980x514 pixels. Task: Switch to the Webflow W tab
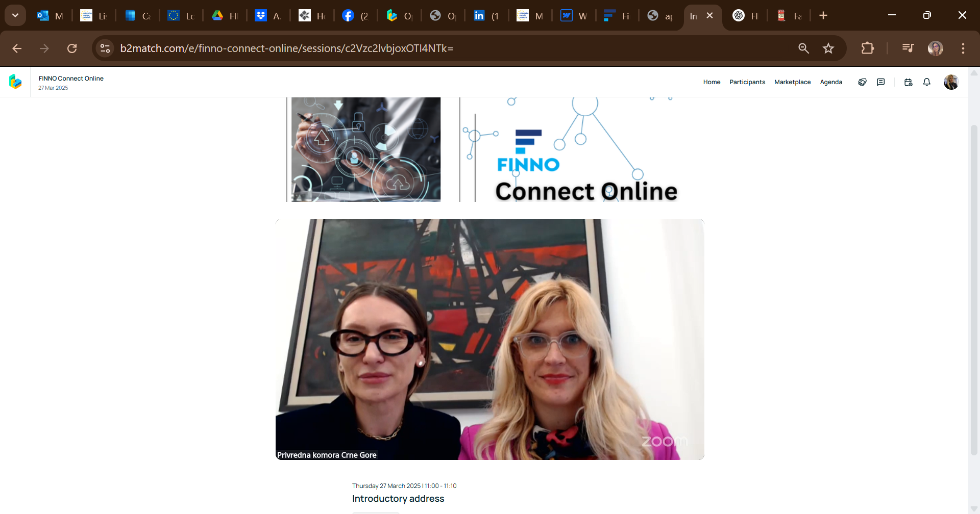click(574, 16)
